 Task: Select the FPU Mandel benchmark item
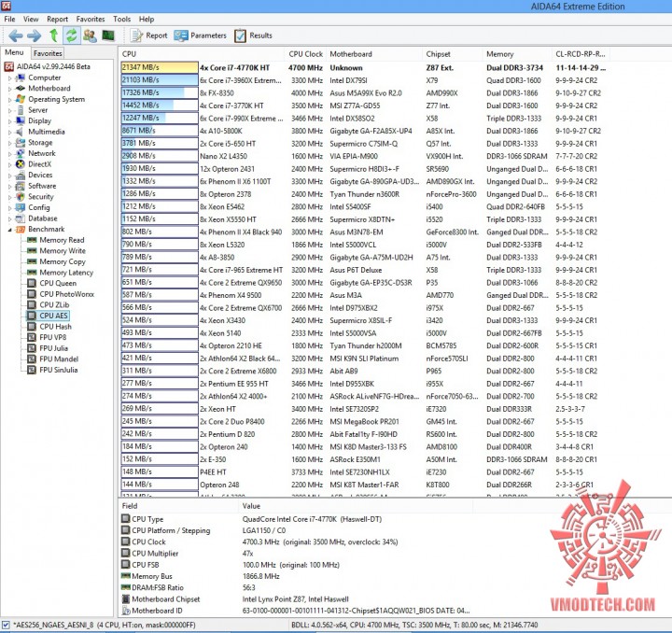(59, 359)
